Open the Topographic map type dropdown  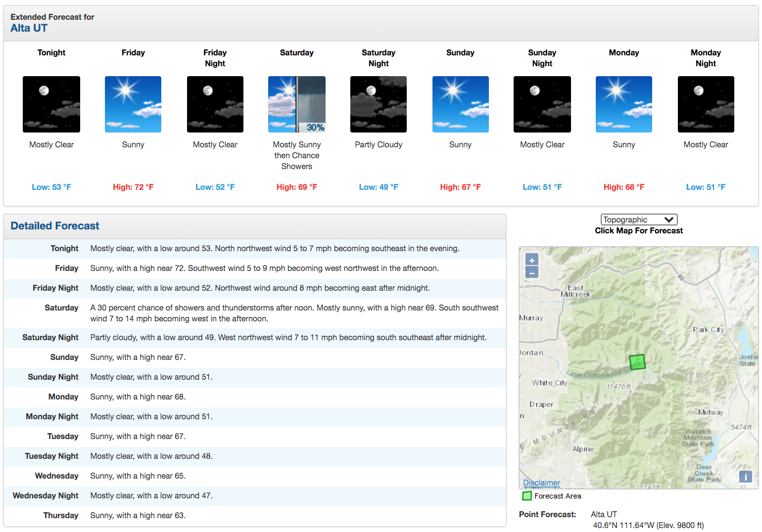click(639, 220)
